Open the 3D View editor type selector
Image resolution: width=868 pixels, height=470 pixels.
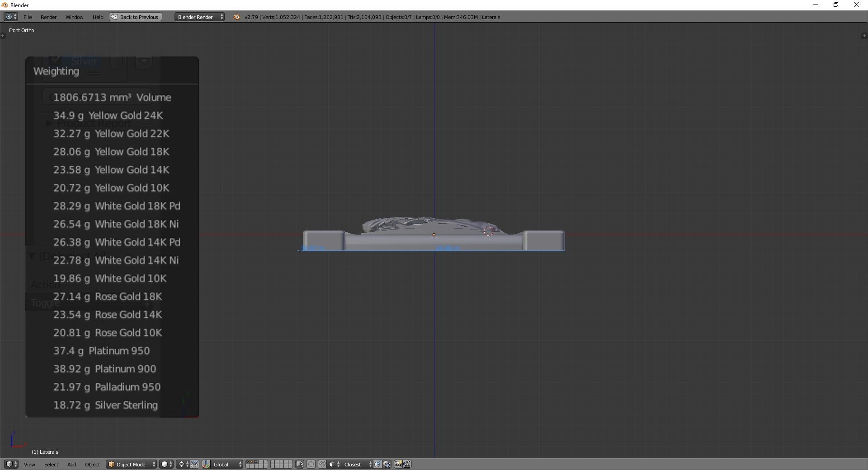pos(11,464)
